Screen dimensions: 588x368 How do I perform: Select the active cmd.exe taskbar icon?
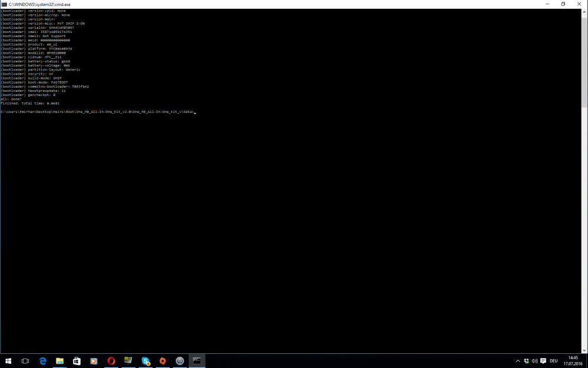click(x=196, y=361)
